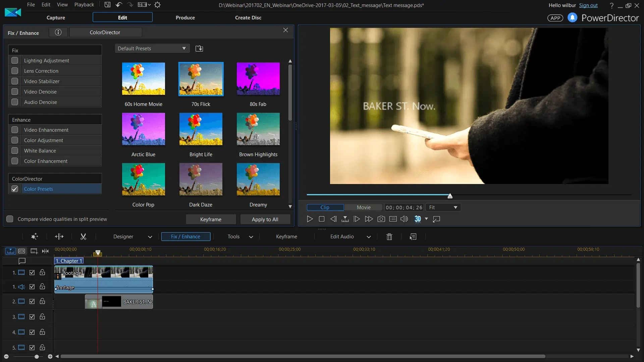Open the preview volume control icon
The width and height of the screenshot is (644, 362).
404,219
